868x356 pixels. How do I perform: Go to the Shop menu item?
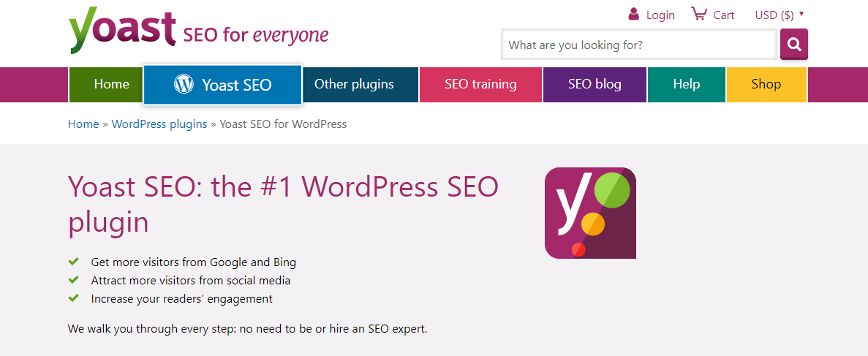coord(766,84)
